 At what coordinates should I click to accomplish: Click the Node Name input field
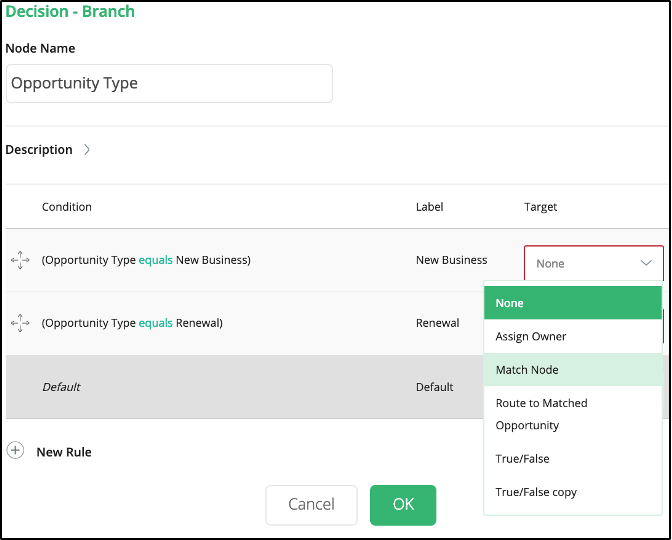point(169,84)
